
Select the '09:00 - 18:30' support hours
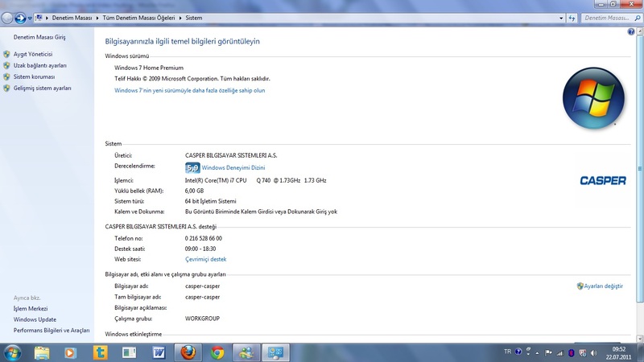[200, 249]
